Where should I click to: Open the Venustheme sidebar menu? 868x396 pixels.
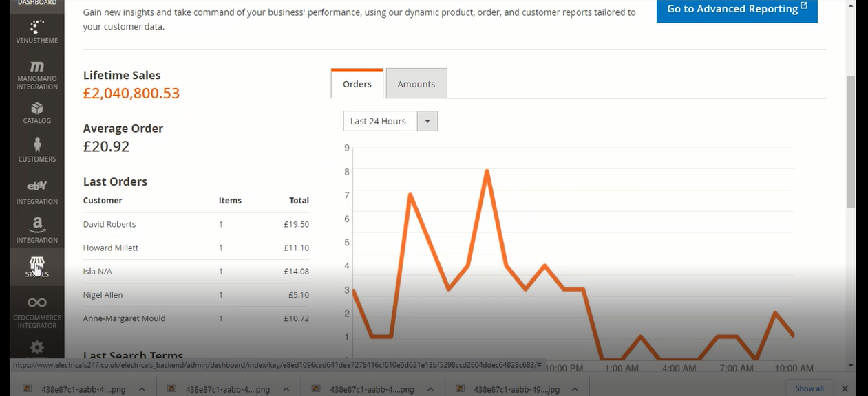click(37, 32)
